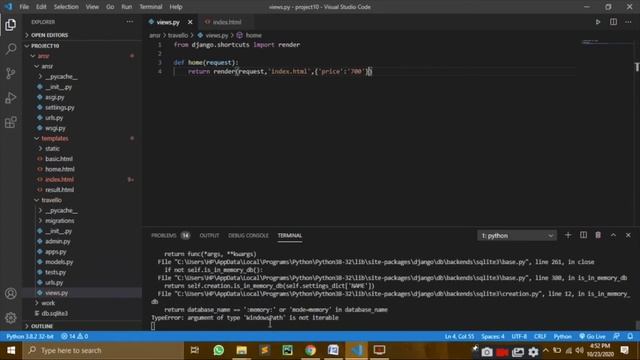Open Run and Debug view
This screenshot has width=640, height=360.
pyautogui.click(x=11, y=98)
